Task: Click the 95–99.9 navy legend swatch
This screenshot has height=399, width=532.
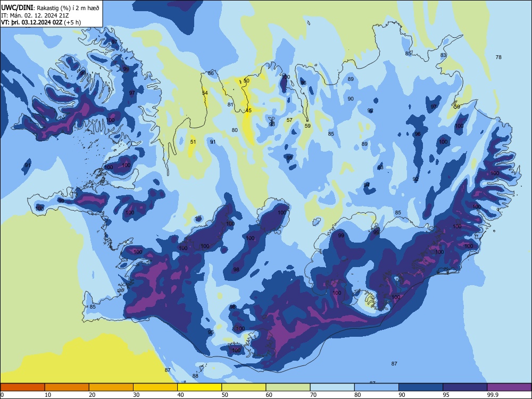Action: point(465,387)
